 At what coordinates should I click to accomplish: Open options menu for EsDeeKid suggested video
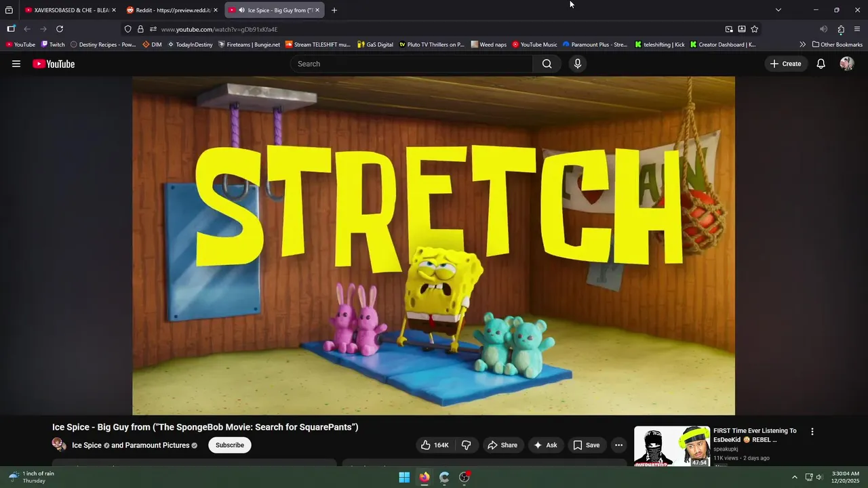(x=812, y=431)
